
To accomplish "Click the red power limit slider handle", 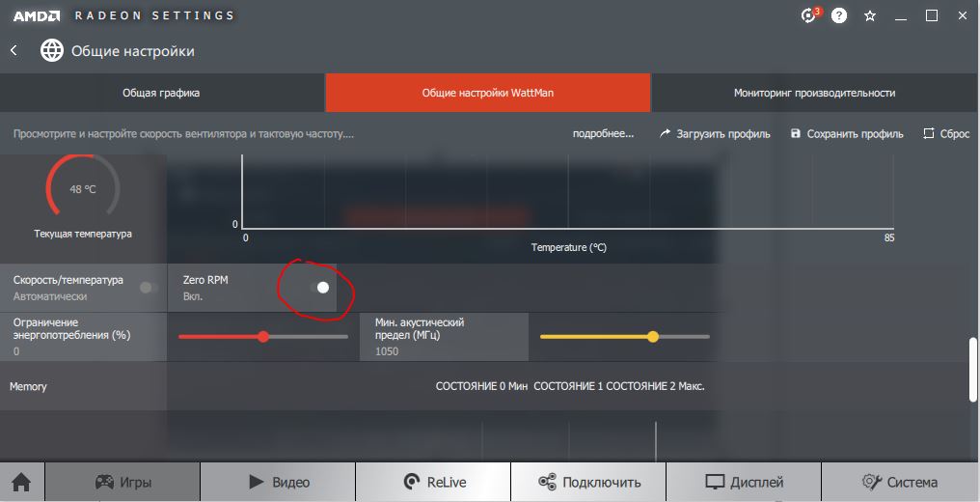I will [263, 337].
